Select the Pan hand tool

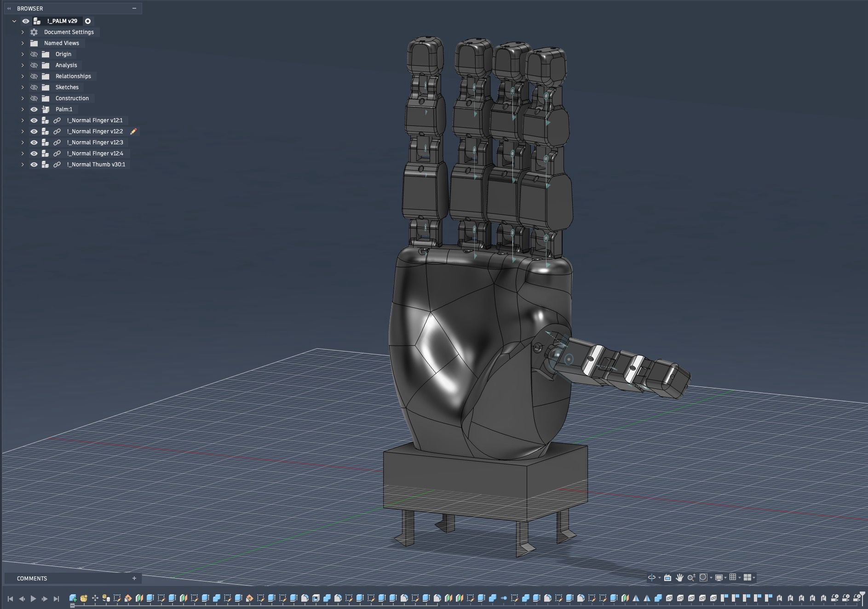[679, 577]
